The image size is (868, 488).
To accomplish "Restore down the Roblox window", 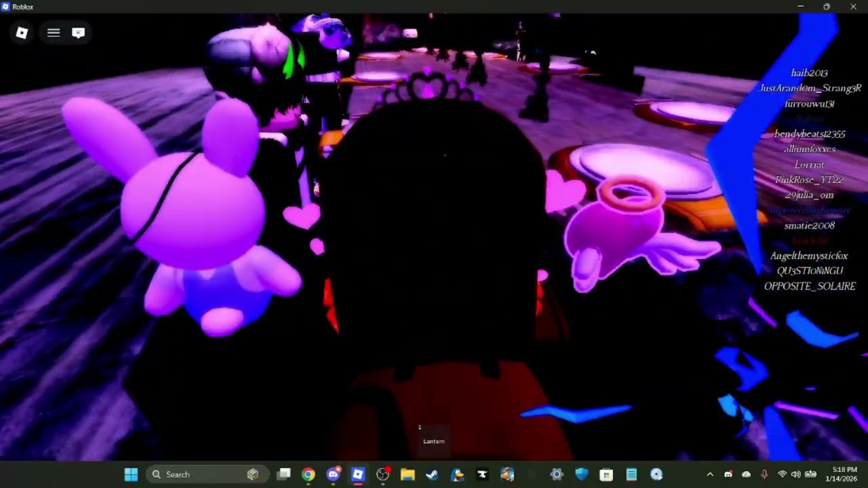I will tap(827, 7).
